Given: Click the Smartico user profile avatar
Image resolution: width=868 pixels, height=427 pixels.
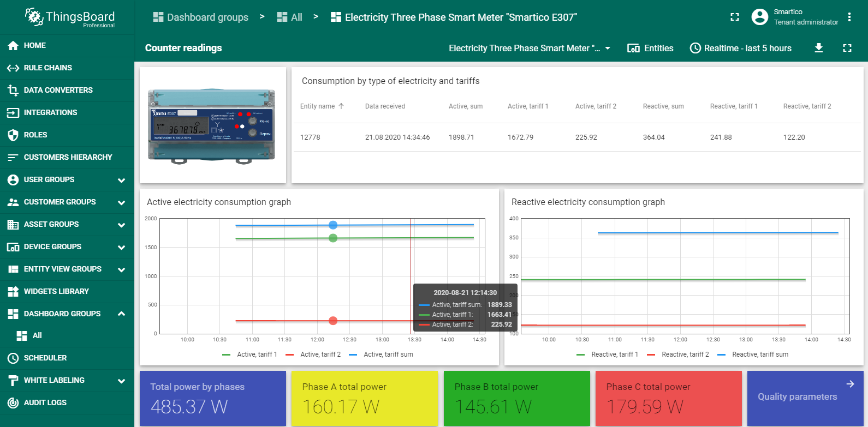Looking at the screenshot, I should click(759, 17).
